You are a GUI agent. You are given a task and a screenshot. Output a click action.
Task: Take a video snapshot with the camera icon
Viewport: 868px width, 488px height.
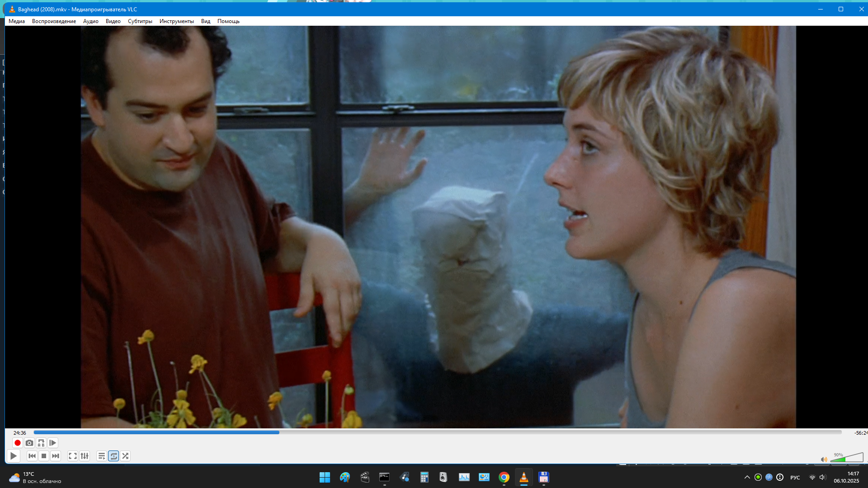(x=29, y=443)
